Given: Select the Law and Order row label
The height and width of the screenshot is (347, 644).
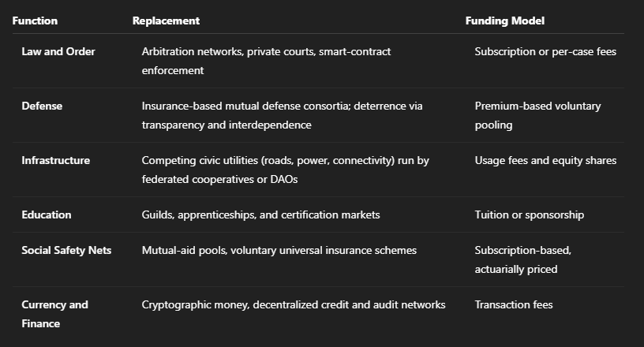Looking at the screenshot, I should (58, 52).
